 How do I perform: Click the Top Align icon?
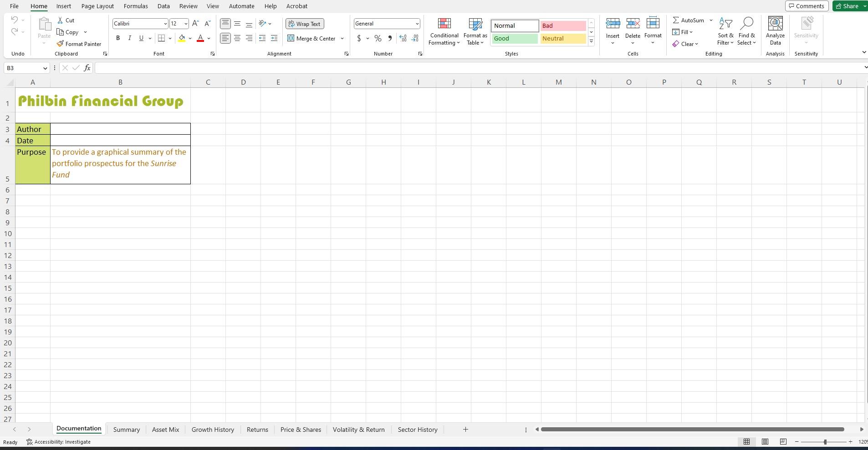[225, 24]
